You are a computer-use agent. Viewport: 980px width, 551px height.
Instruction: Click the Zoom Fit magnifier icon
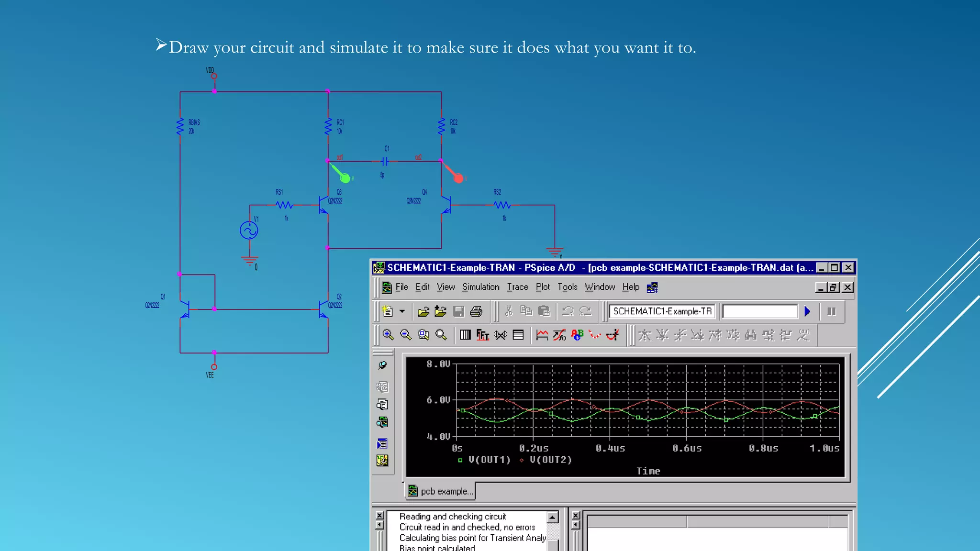coord(441,335)
